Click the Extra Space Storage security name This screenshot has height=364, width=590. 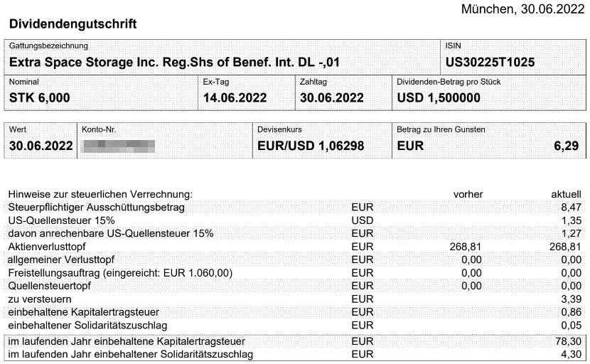(174, 62)
